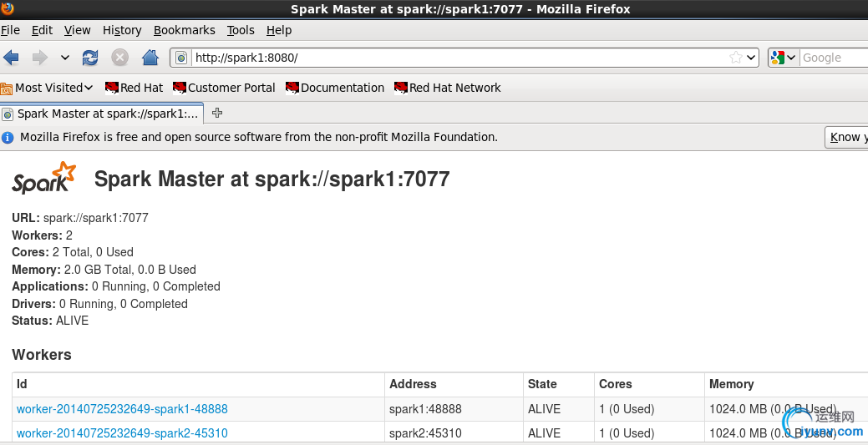Reload the current page
868x445 pixels.
pyautogui.click(x=90, y=57)
